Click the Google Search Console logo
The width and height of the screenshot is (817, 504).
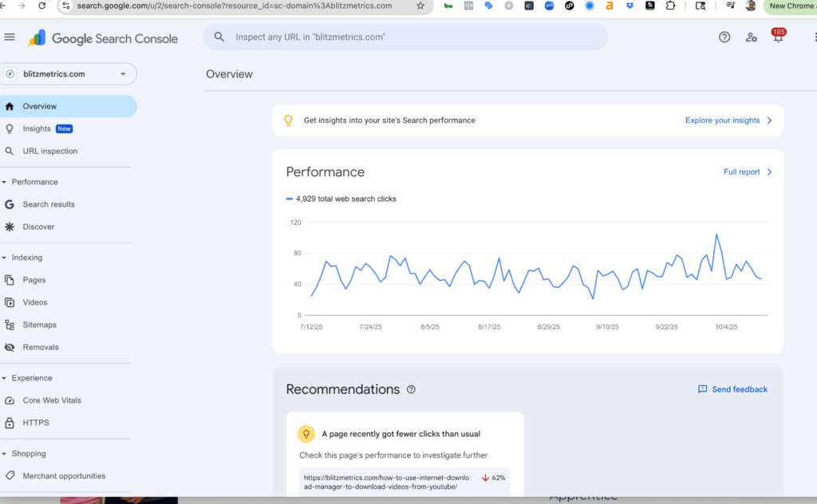coord(104,38)
